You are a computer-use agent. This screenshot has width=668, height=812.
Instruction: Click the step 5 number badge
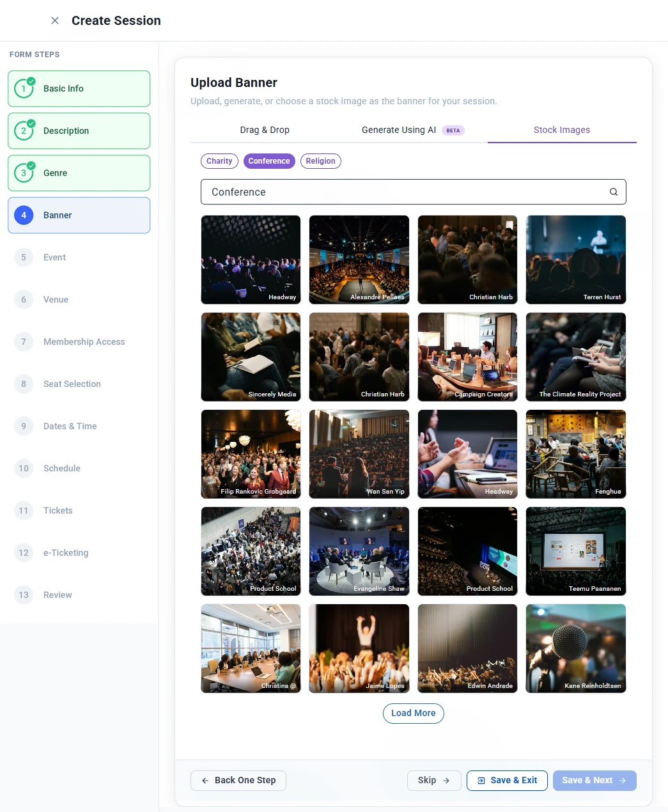(x=24, y=258)
